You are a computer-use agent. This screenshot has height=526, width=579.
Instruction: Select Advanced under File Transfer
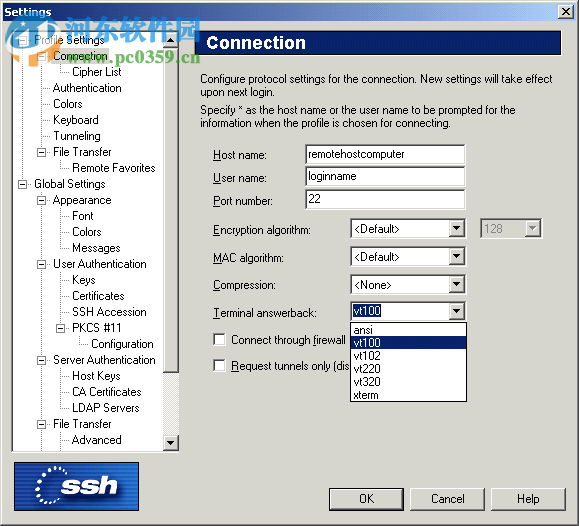pyautogui.click(x=97, y=440)
